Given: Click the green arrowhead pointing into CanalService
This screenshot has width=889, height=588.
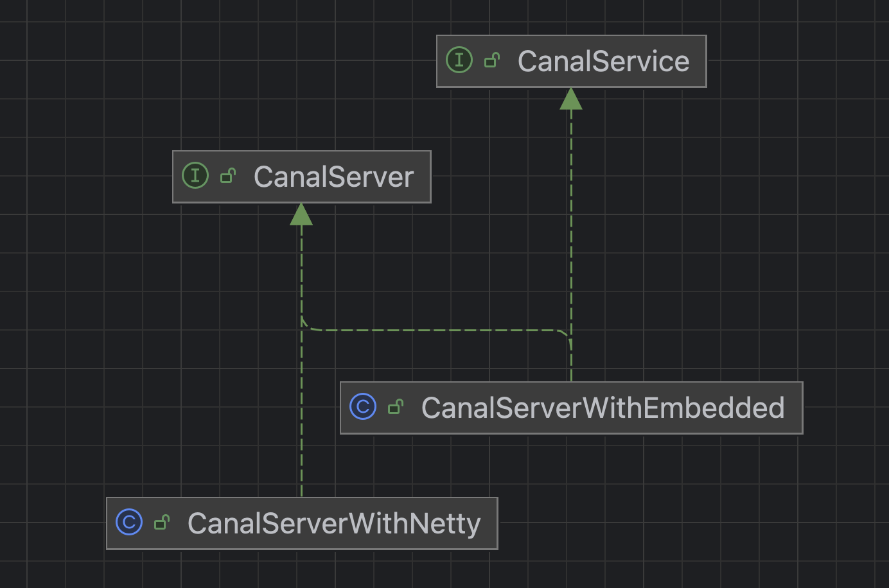Looking at the screenshot, I should point(571,99).
